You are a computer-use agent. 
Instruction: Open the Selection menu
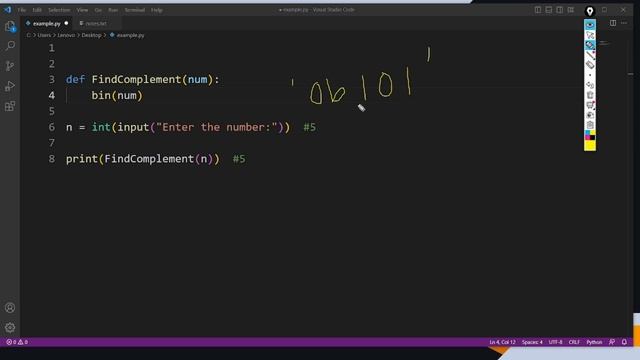(x=59, y=10)
